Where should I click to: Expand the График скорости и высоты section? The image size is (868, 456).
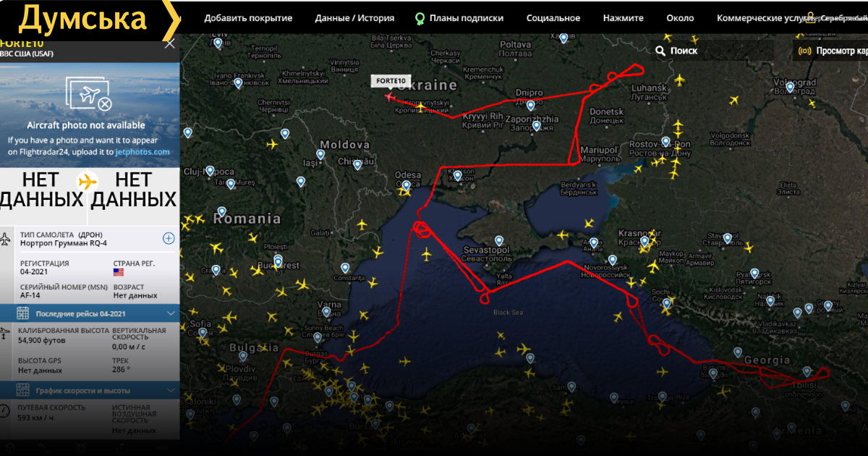coord(171,391)
